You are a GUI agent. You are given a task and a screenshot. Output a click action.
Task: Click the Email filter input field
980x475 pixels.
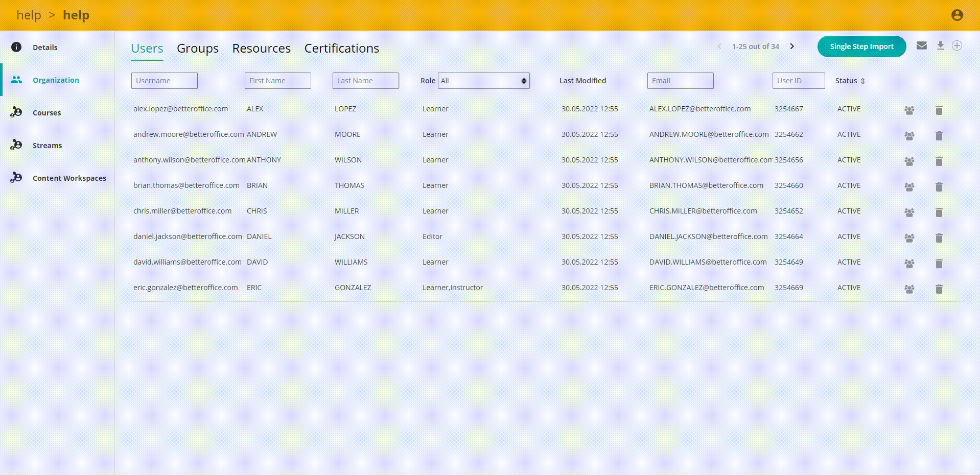680,81
